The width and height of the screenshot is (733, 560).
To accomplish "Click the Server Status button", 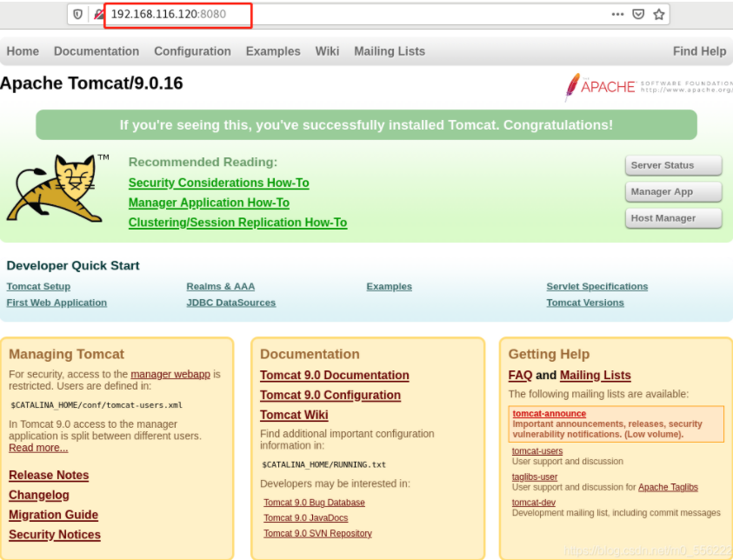I will 674,165.
